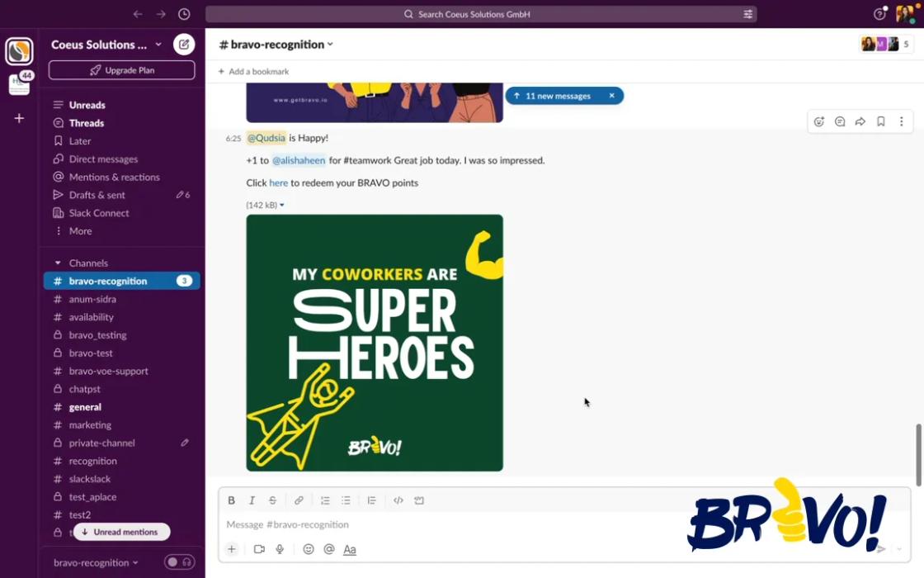The width and height of the screenshot is (924, 578).
Task: Record a video clip
Action: (x=259, y=549)
